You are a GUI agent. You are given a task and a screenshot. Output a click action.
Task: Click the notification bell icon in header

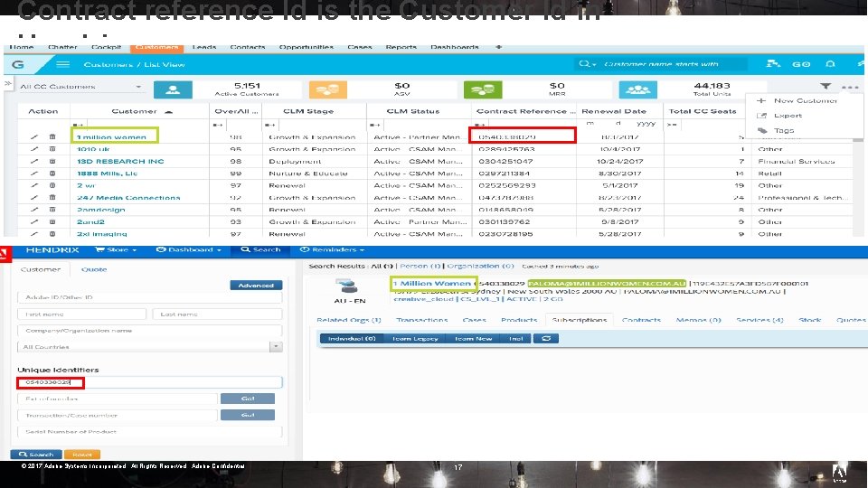[830, 64]
